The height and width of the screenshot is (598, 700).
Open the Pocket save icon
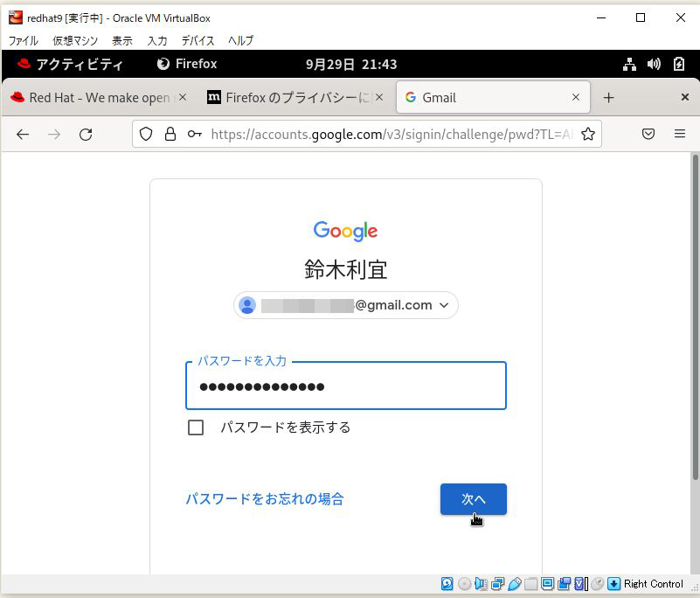tap(648, 134)
